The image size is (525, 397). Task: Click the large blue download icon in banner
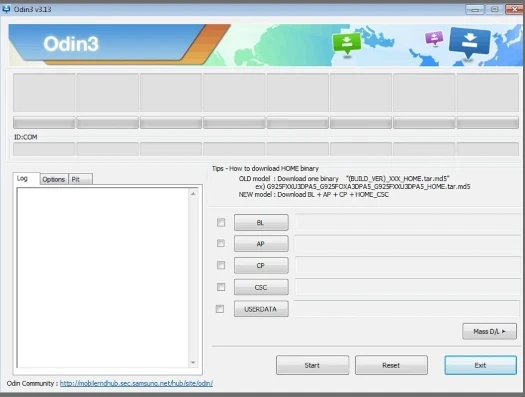click(469, 44)
